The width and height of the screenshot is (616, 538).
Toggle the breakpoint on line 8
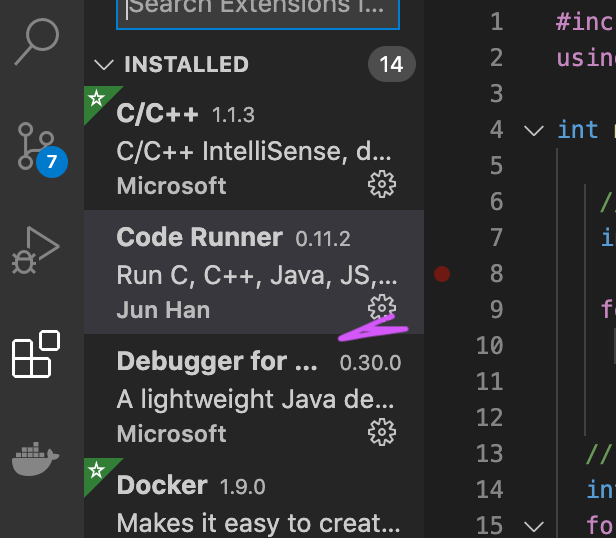tap(442, 274)
